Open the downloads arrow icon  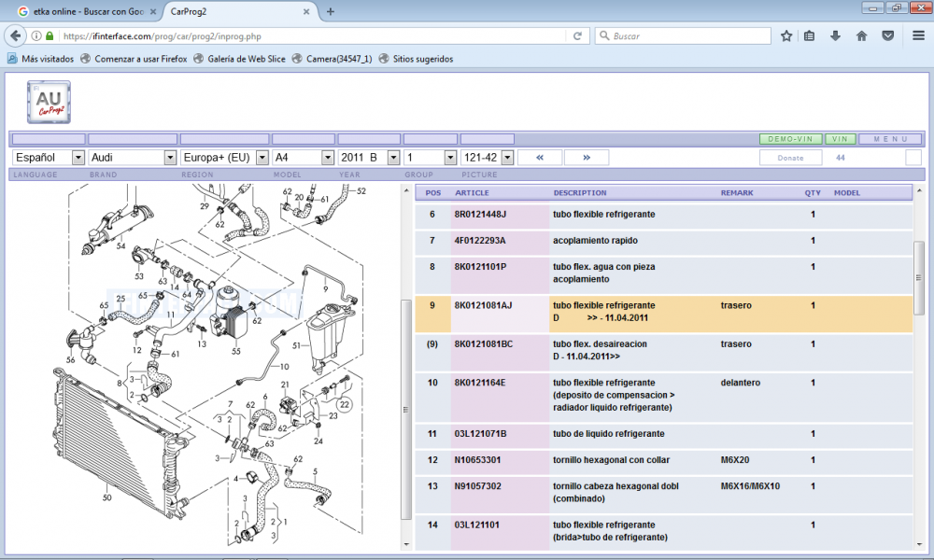point(835,35)
